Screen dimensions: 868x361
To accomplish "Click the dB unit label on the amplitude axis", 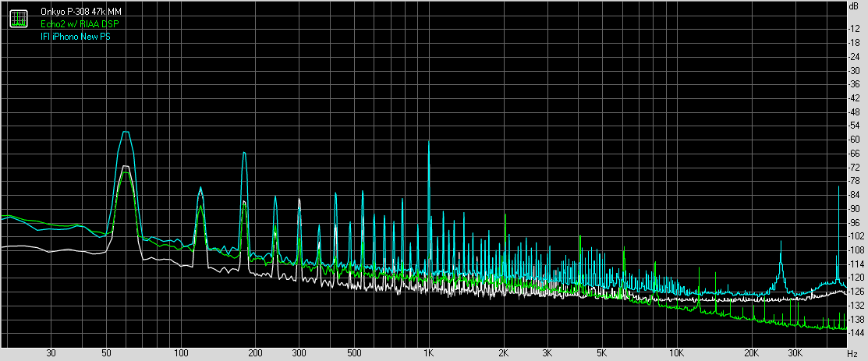I will [x=856, y=6].
